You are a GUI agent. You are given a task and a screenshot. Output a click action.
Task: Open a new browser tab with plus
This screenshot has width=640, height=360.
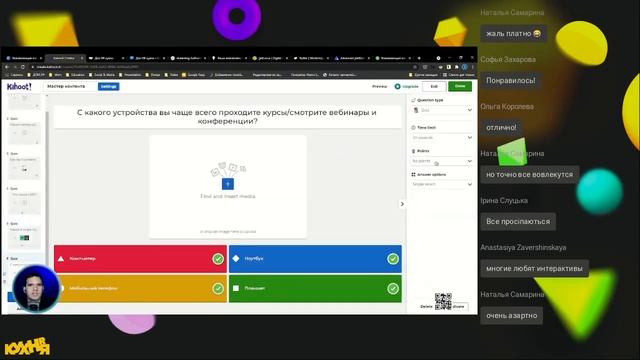[419, 58]
